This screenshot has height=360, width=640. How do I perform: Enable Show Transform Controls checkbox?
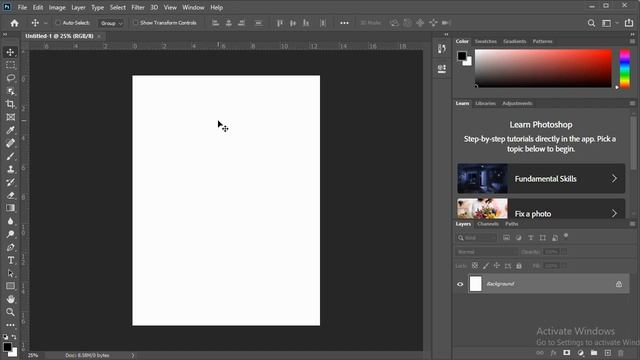[x=136, y=23]
